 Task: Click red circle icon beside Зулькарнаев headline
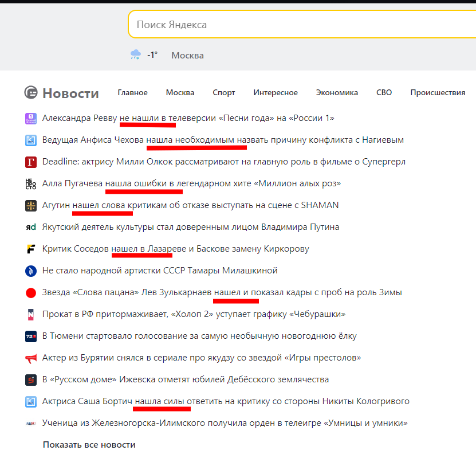(31, 293)
